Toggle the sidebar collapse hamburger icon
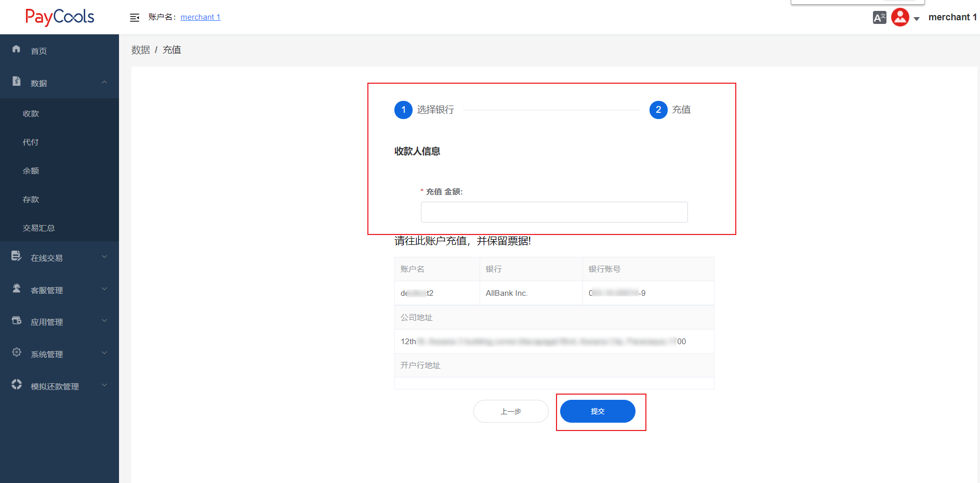This screenshot has height=483, width=980. click(x=135, y=18)
